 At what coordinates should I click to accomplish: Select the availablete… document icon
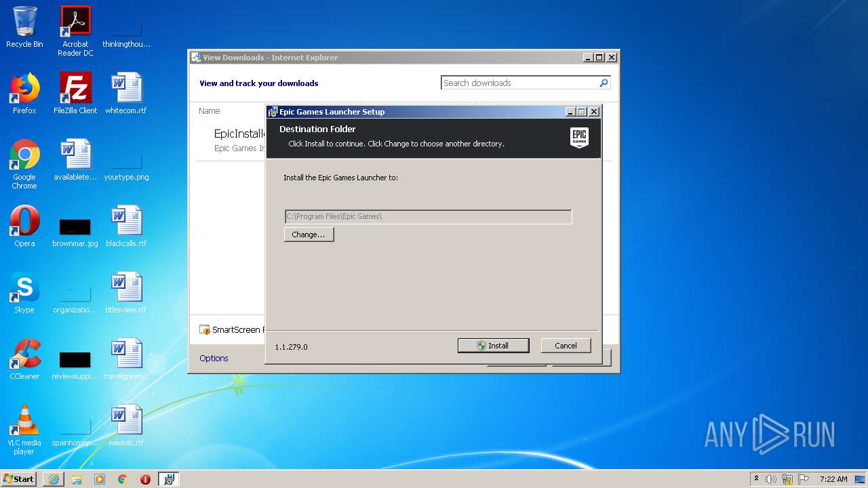tap(75, 160)
